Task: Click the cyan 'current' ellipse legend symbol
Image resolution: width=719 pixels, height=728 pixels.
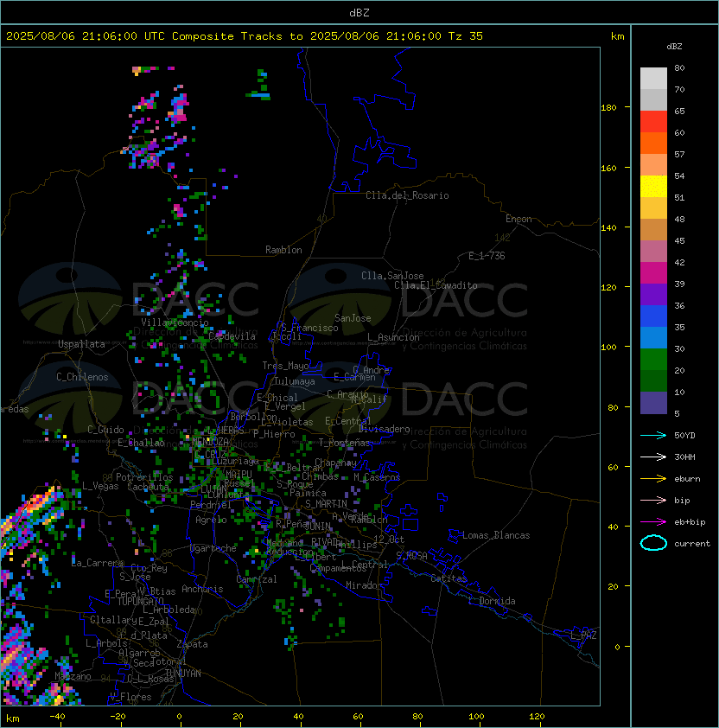Action: [653, 543]
